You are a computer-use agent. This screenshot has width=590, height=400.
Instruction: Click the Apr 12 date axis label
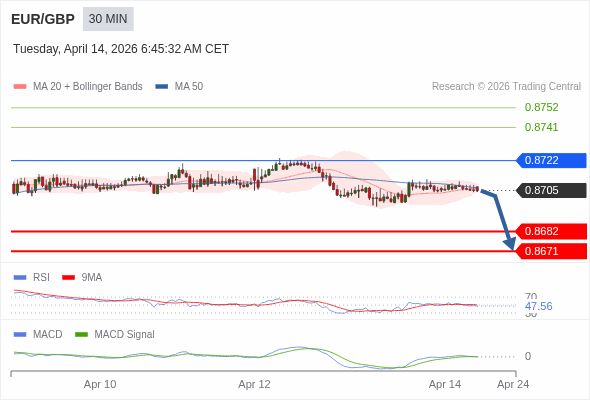coord(254,385)
